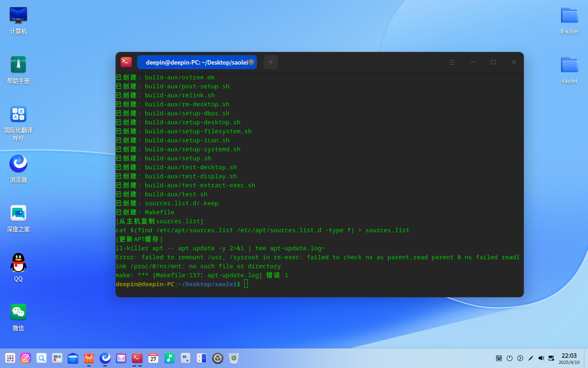
Task: Click the terminal logo icon in title bar
Action: click(x=126, y=62)
